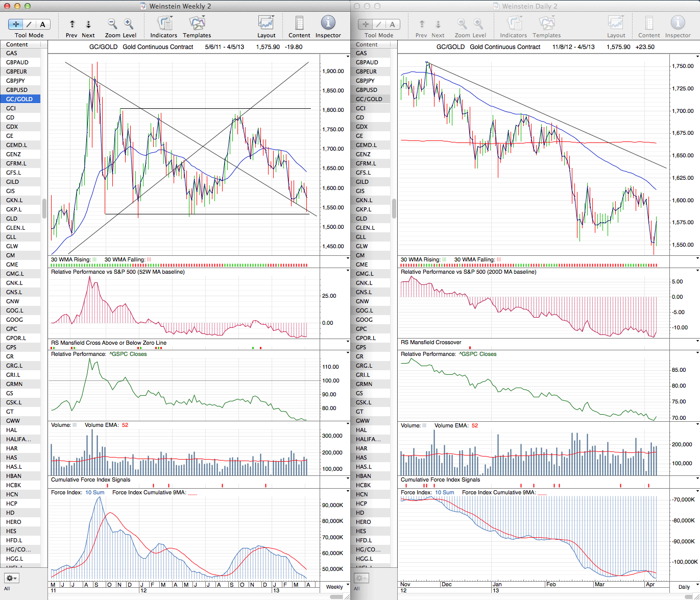Toggle the Content sidebar icon in Weekly toolbar
The image size is (700, 600).
299,23
